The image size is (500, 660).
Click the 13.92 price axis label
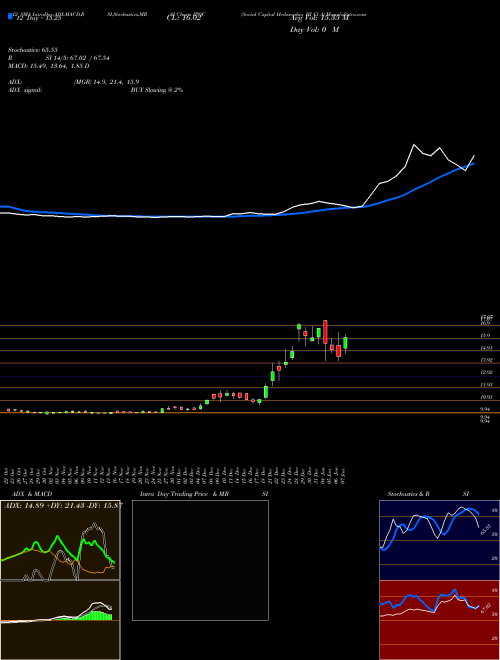[x=487, y=360]
